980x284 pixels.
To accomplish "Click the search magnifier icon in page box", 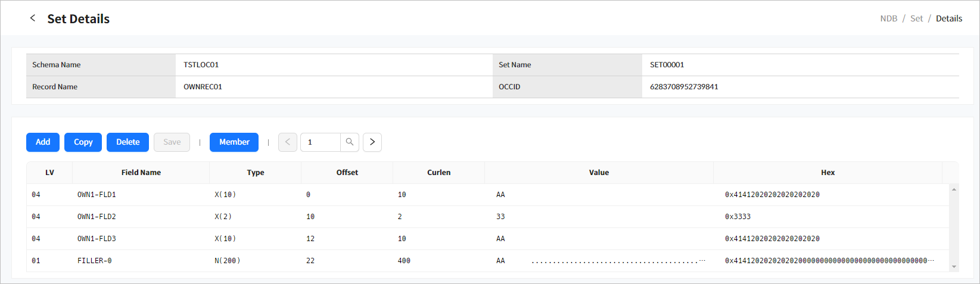I will point(350,142).
